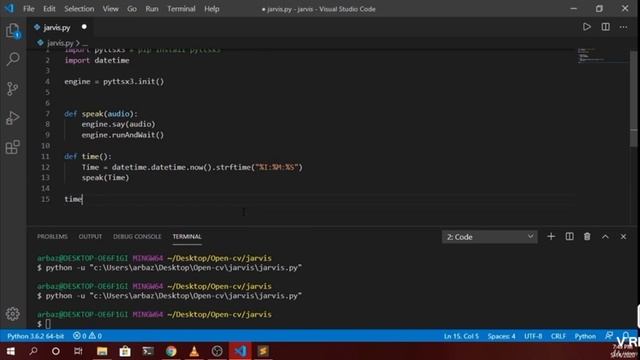Open the Help menu

click(212, 9)
